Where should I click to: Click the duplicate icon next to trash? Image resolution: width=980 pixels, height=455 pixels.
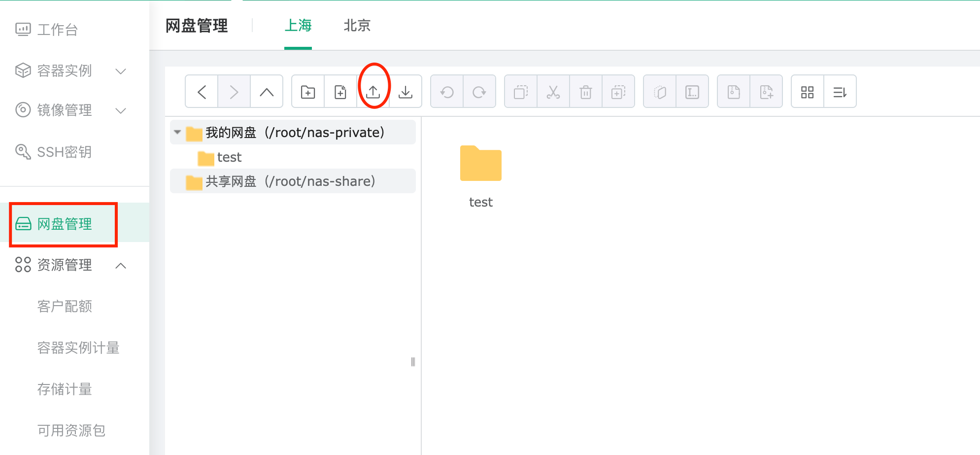[618, 92]
